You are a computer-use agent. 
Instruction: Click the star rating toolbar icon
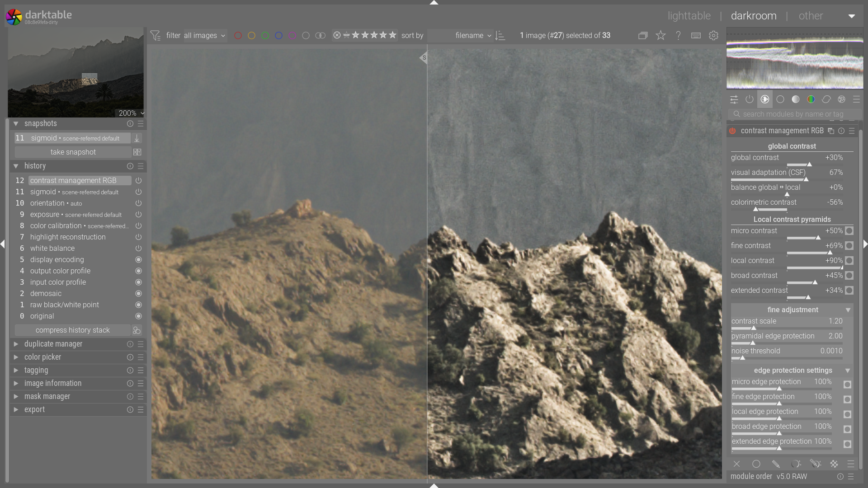pos(660,36)
